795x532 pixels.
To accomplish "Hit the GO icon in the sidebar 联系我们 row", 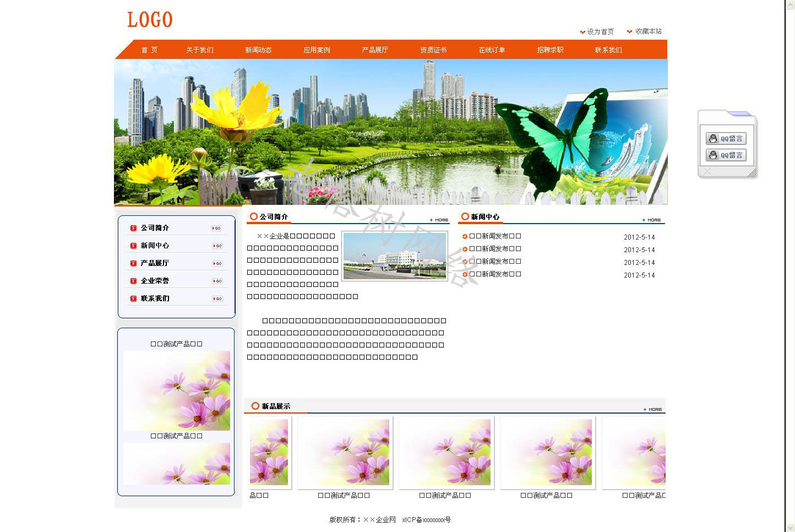I will point(217,298).
